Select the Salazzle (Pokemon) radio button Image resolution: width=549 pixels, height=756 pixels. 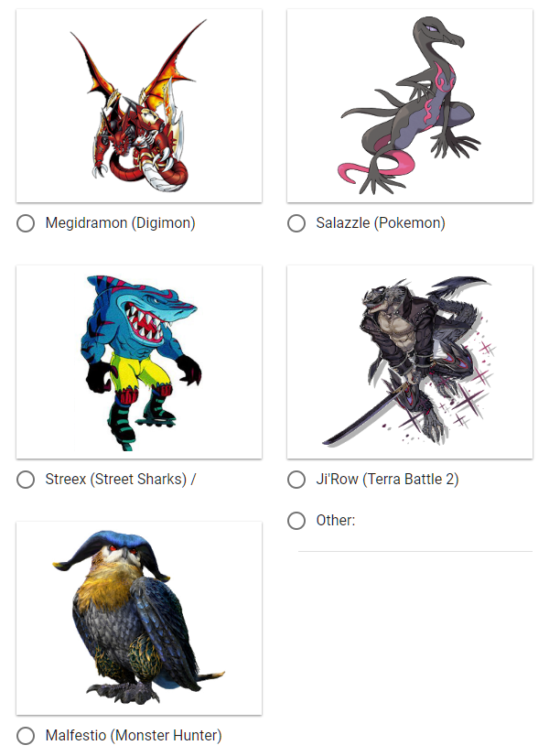coord(296,223)
